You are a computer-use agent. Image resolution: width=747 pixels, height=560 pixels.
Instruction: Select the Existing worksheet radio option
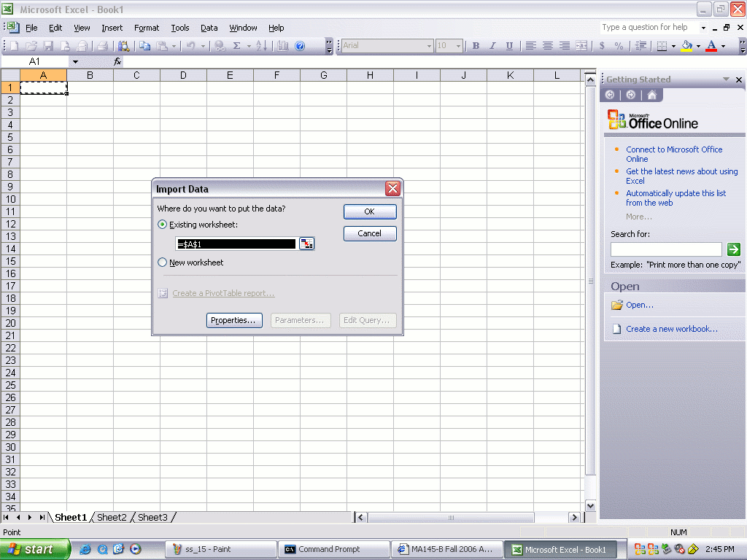[x=162, y=225]
